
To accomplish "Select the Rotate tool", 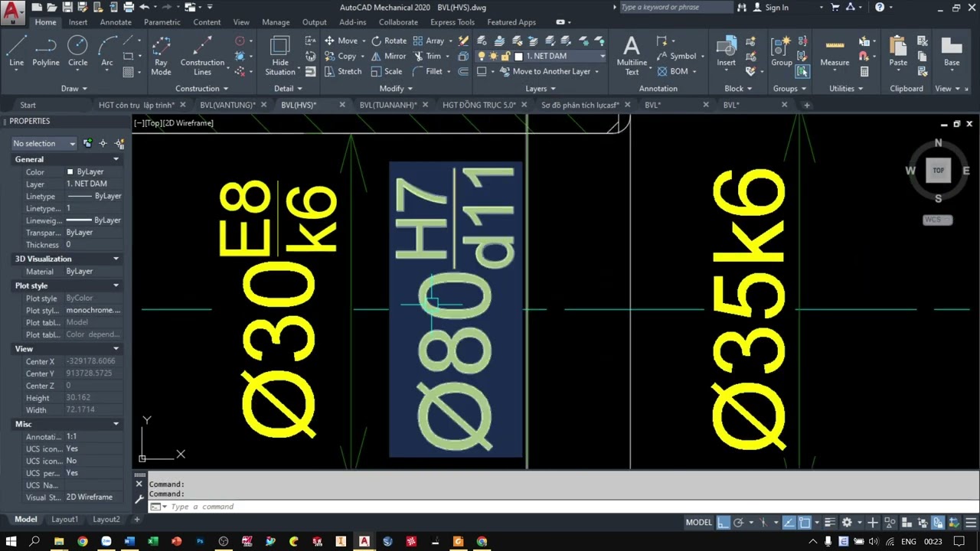I will coord(389,41).
